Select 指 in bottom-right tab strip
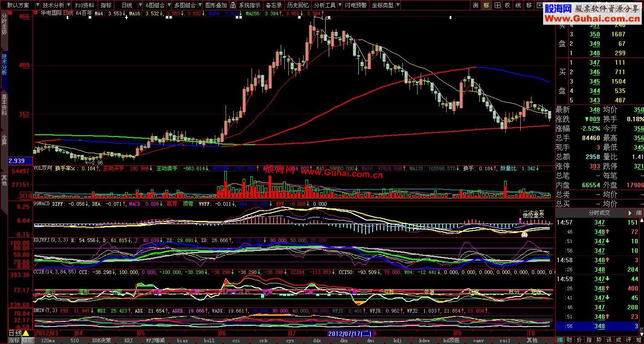The image size is (644, 344). tap(590, 340)
